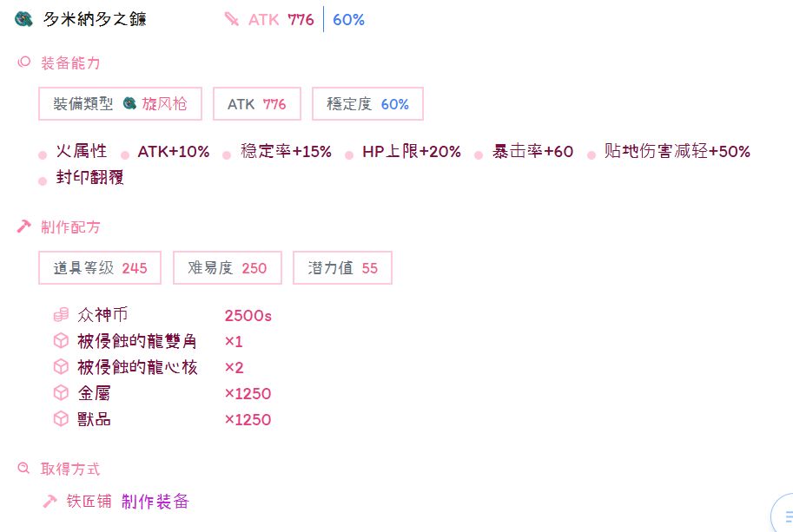Open the 制作装备 link
This screenshot has height=532, width=793.
155,501
